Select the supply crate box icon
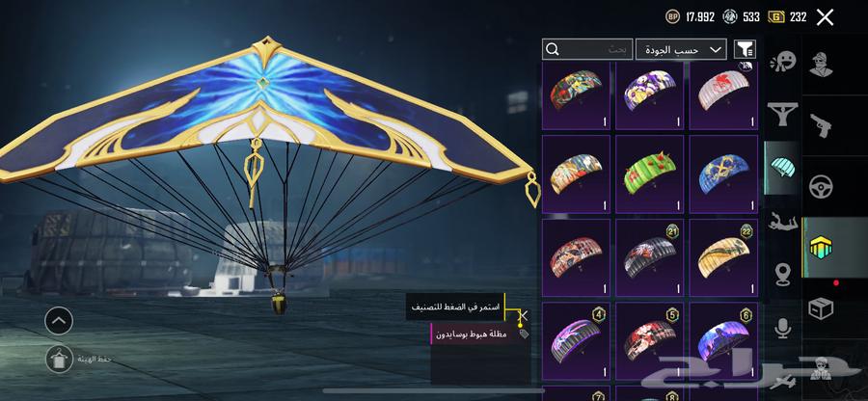The height and width of the screenshot is (401, 868). click(x=821, y=308)
